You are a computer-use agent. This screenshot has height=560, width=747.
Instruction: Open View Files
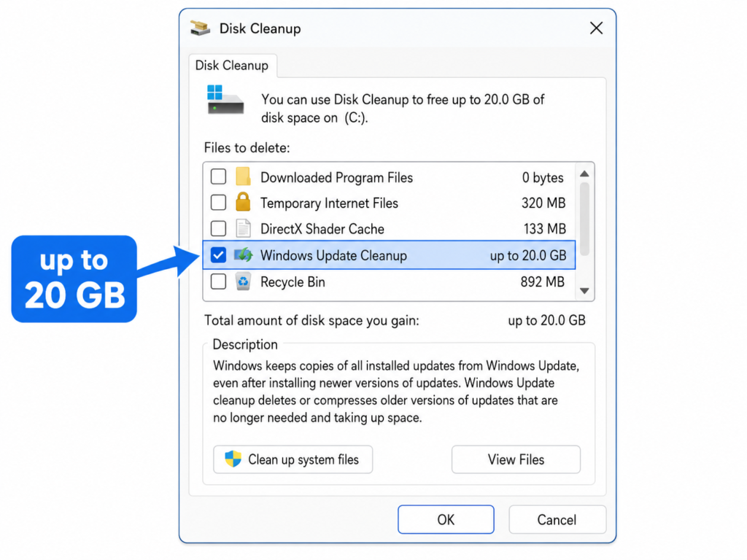516,459
